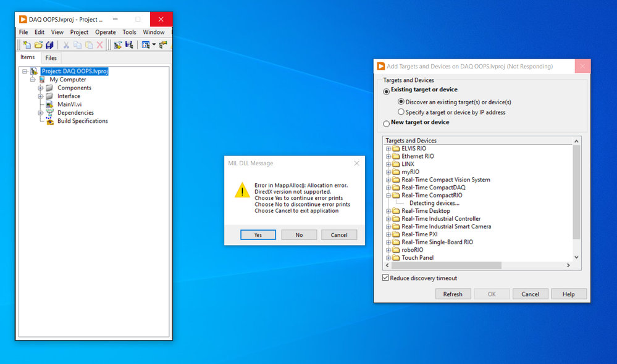Open the Edit menu
The height and width of the screenshot is (364, 617).
pyautogui.click(x=40, y=32)
